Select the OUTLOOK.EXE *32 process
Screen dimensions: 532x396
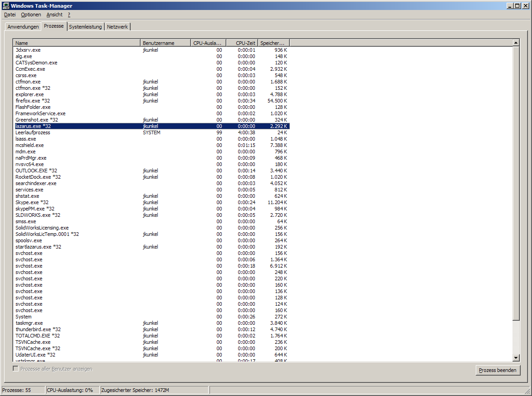[x=36, y=171]
